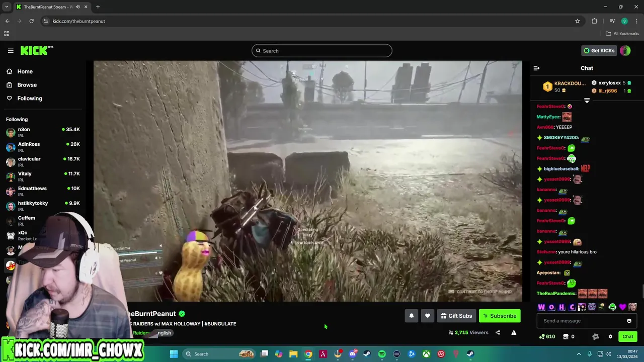
Task: Click the Subscribe button
Action: 500,316
